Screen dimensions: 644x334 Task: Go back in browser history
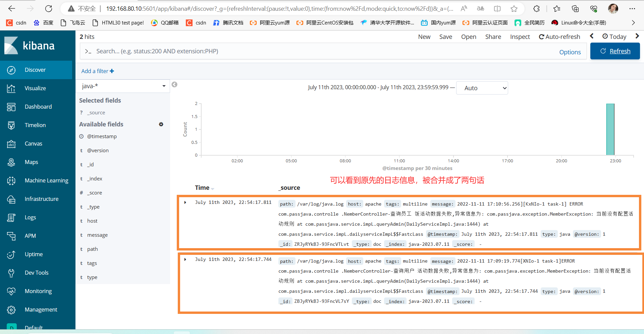pyautogui.click(x=12, y=9)
